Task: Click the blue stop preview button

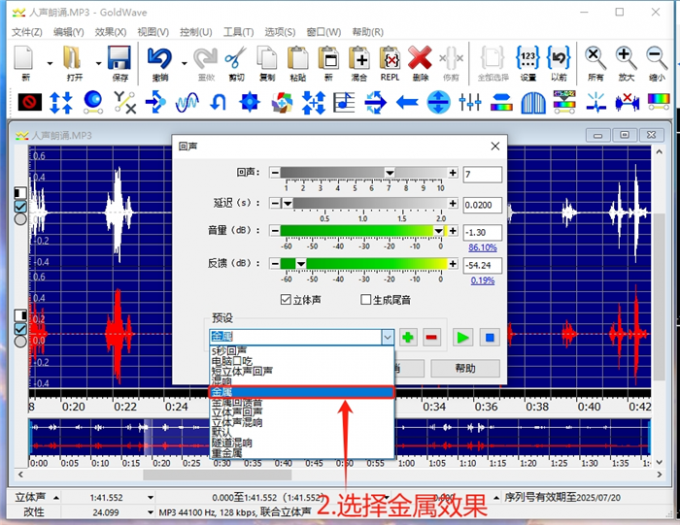Action: [x=490, y=337]
